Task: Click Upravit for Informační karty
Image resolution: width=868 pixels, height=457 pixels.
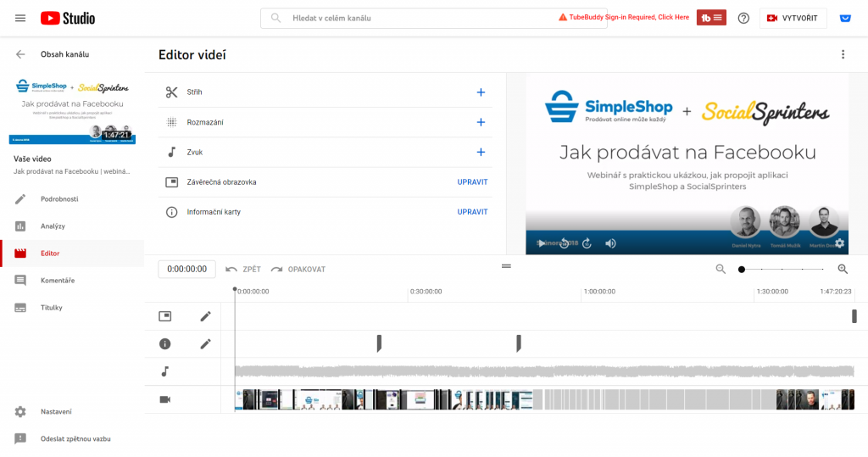Action: (472, 212)
